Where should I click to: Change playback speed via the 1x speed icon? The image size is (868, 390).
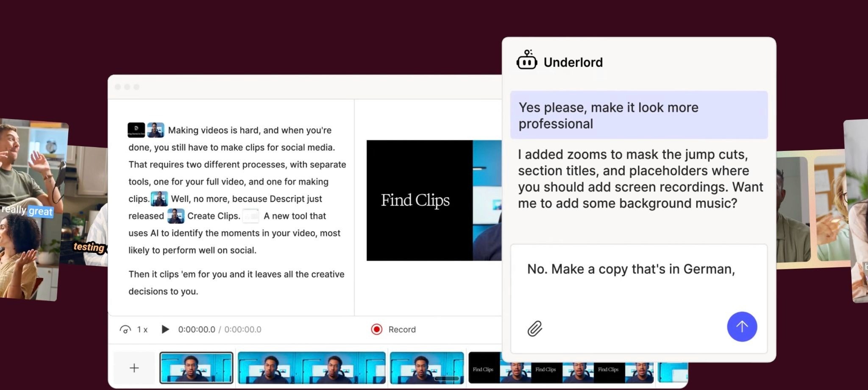pyautogui.click(x=125, y=329)
